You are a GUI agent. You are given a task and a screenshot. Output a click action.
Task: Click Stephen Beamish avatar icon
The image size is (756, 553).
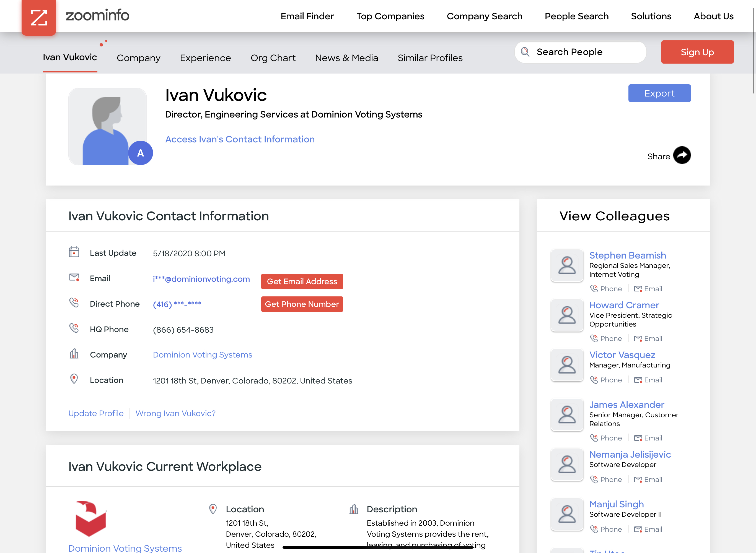click(567, 265)
